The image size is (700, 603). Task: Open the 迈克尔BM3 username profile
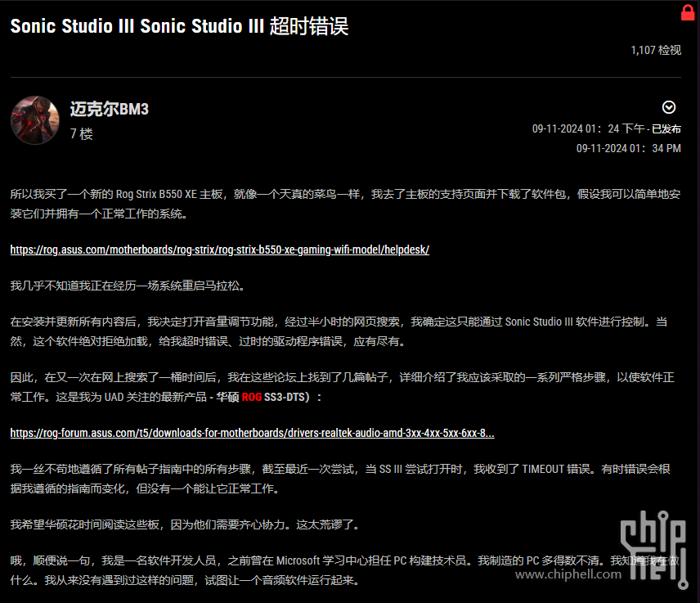coord(110,109)
